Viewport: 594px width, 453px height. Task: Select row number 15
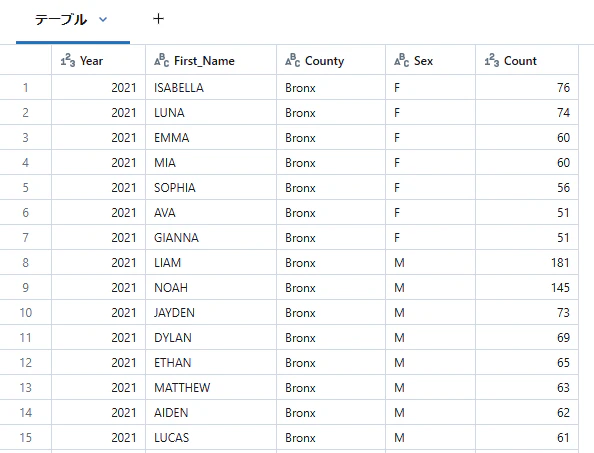[x=25, y=437]
